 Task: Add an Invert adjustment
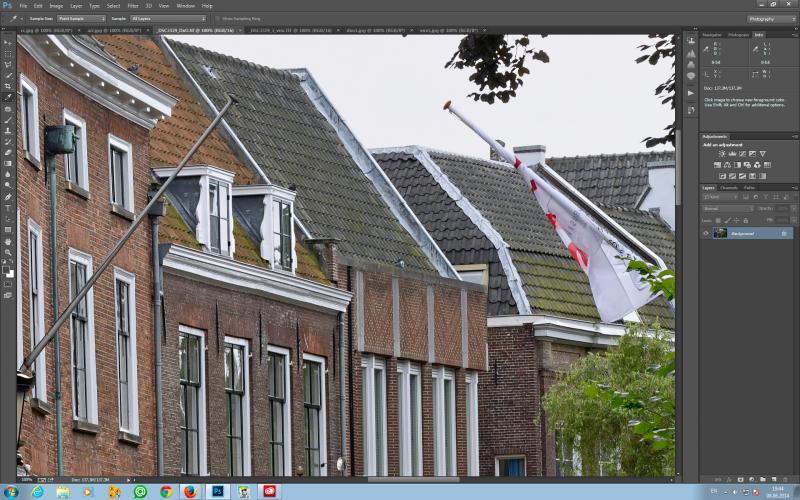pyautogui.click(x=722, y=176)
